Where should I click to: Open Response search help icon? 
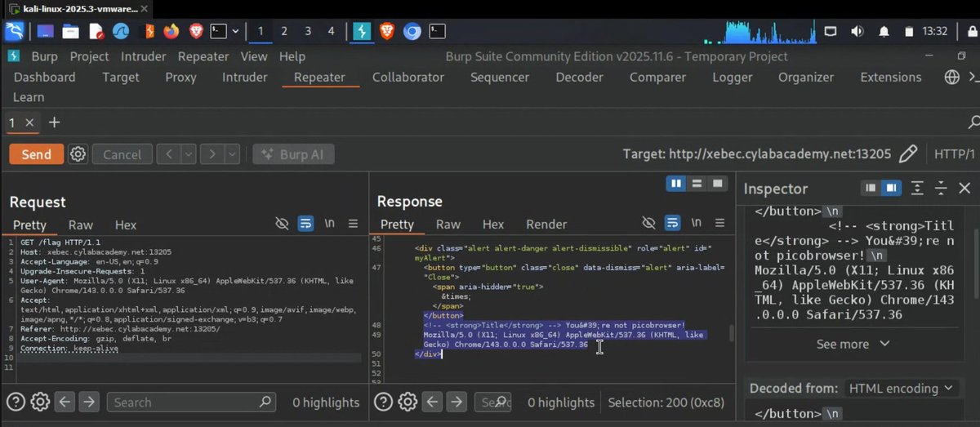[382, 402]
